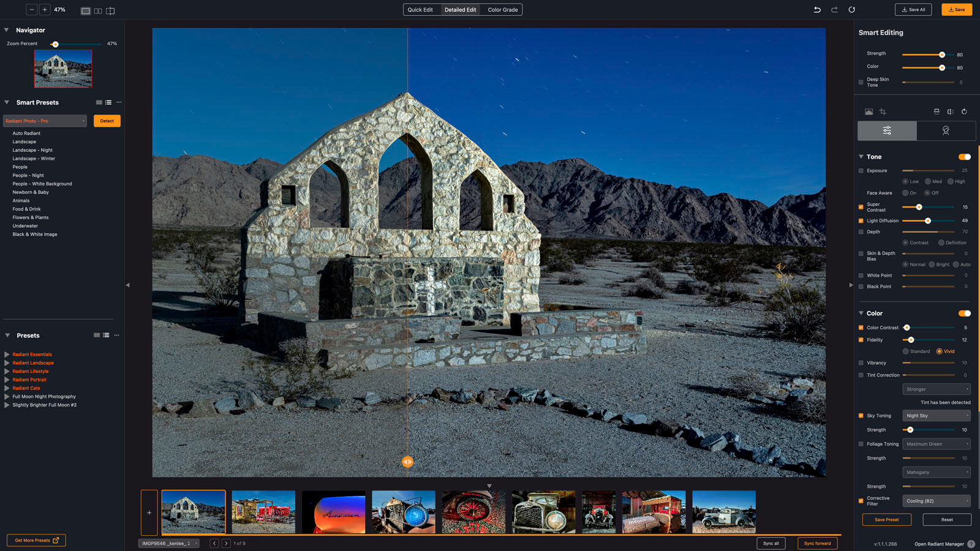This screenshot has width=980, height=551.
Task: Switch Smart Presets to list view
Action: pos(108,102)
